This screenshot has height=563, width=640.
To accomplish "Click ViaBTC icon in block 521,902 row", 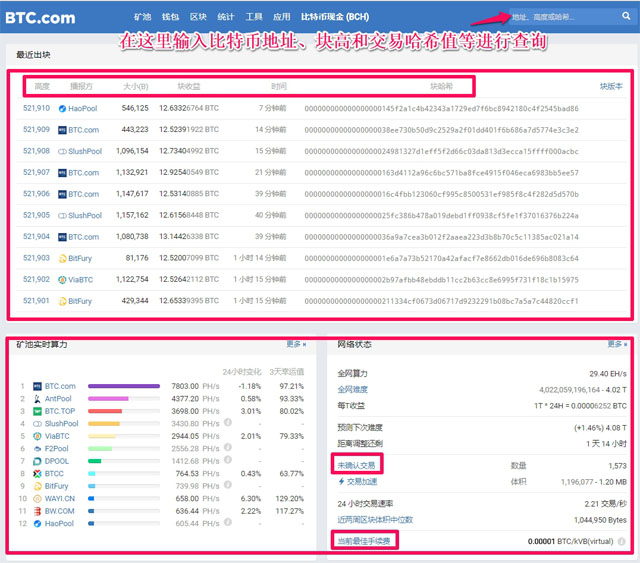I will pos(62,280).
